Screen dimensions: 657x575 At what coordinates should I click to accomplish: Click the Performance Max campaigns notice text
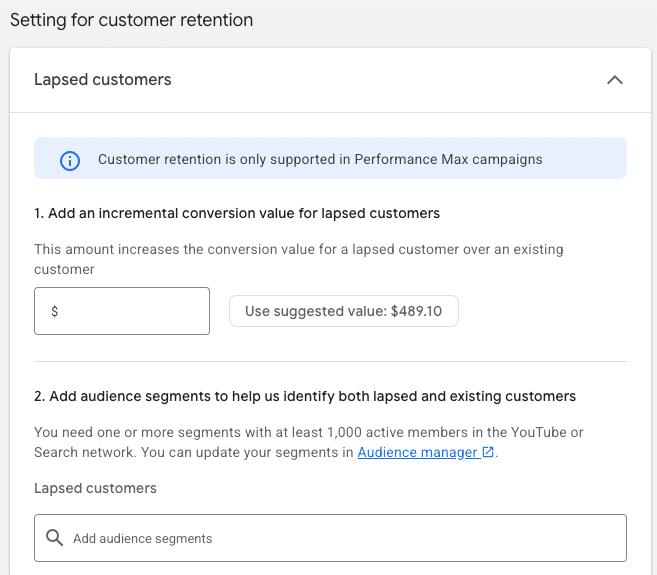[x=320, y=159]
